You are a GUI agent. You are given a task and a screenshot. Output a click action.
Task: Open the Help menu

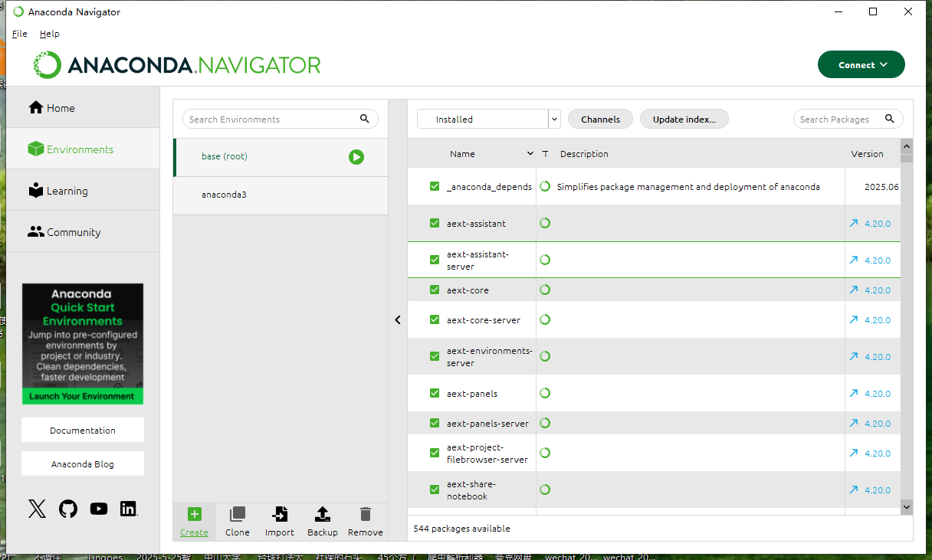(x=50, y=34)
